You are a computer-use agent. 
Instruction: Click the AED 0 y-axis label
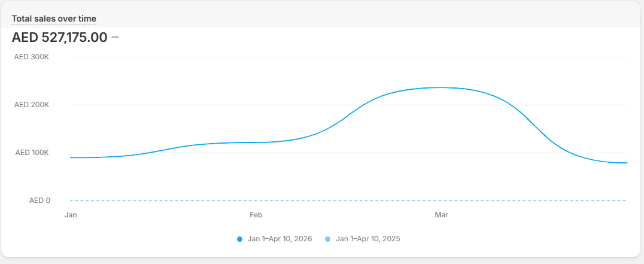tap(40, 201)
